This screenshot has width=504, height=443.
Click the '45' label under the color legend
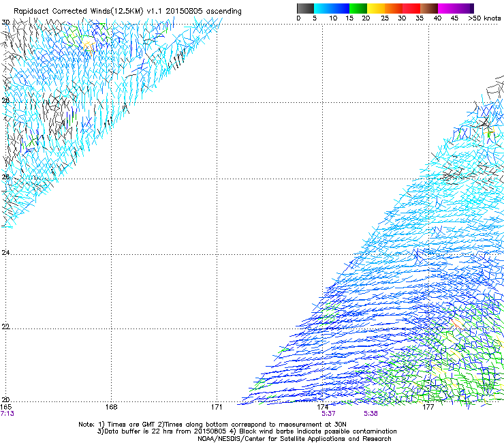pos(454,18)
